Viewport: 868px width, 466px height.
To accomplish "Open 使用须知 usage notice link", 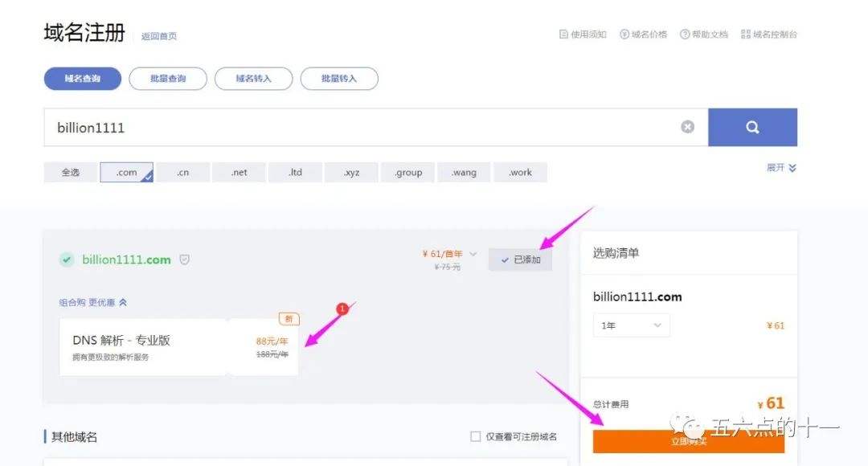I will (x=583, y=35).
